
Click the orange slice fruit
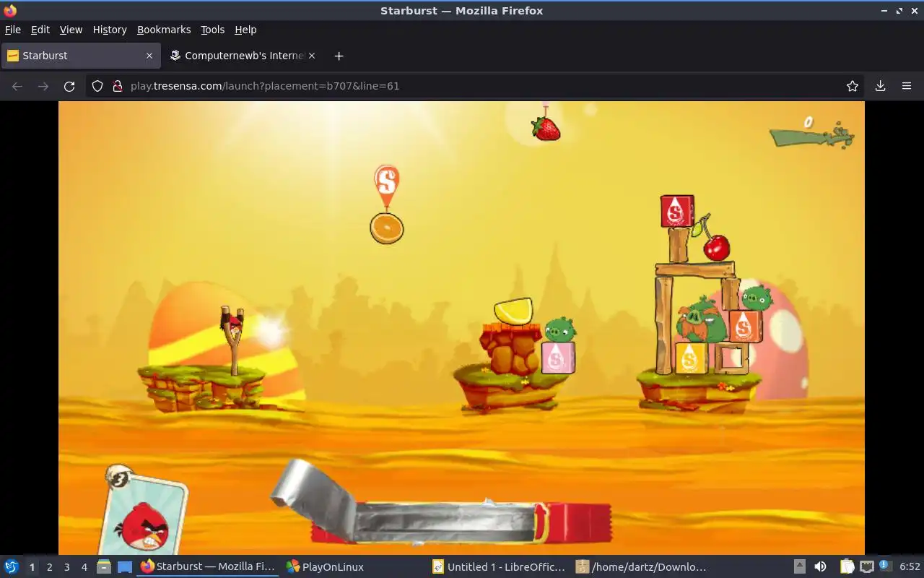pyautogui.click(x=387, y=228)
